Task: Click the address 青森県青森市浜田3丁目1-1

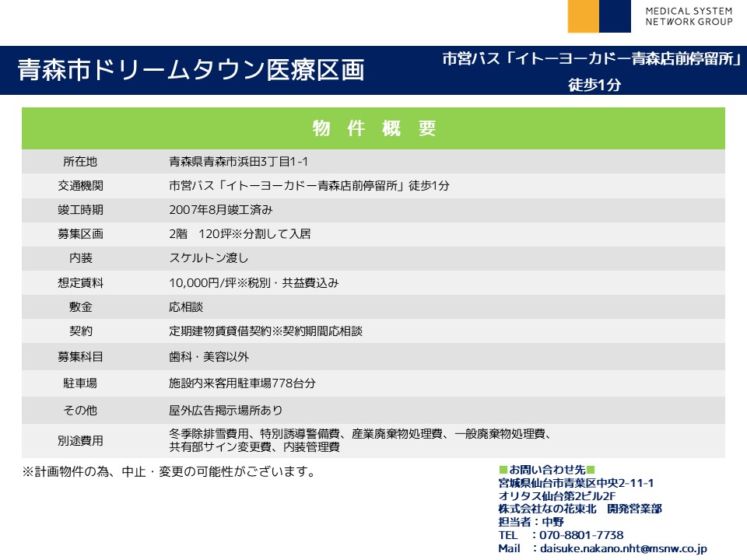Action: point(239,162)
